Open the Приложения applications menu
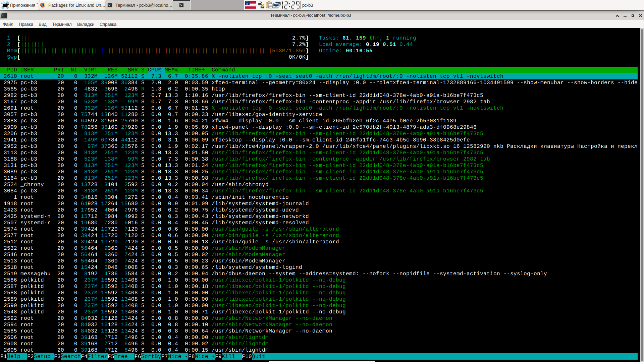 coord(19,5)
